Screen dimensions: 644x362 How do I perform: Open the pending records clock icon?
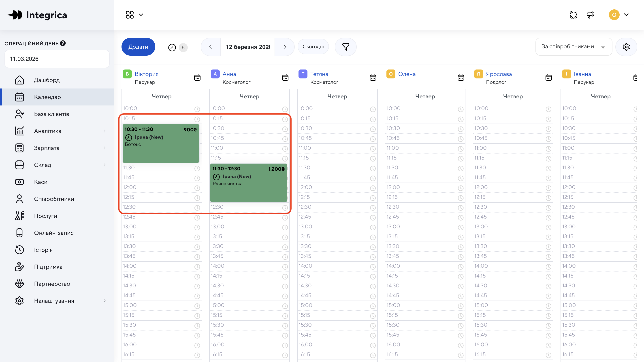coord(172,47)
